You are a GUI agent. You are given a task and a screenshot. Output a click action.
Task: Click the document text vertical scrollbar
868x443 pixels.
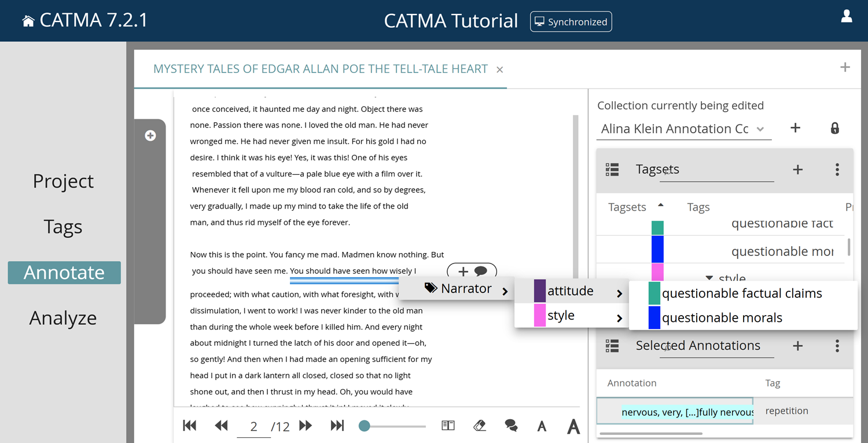[x=575, y=197]
